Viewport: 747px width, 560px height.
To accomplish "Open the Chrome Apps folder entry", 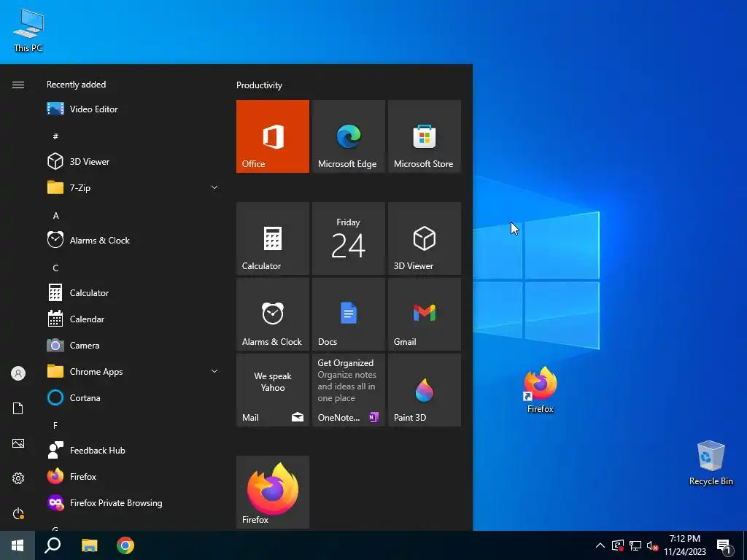I will pos(133,371).
